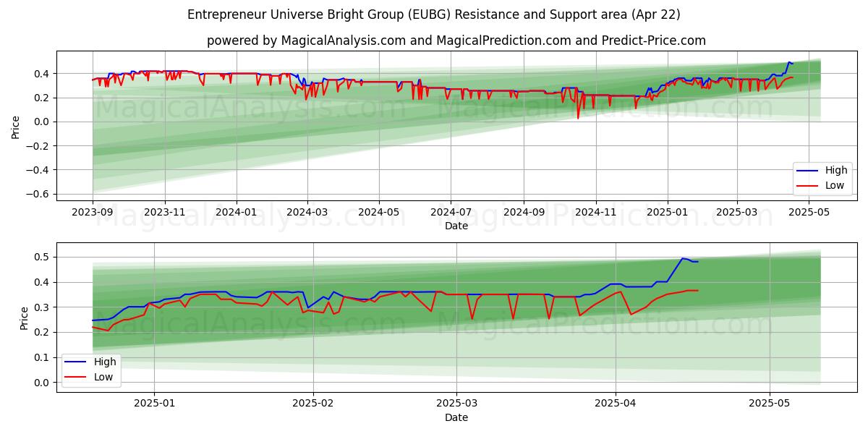Click the 2025-04 label on bottom chart
The width and height of the screenshot is (868, 434).
pos(616,404)
